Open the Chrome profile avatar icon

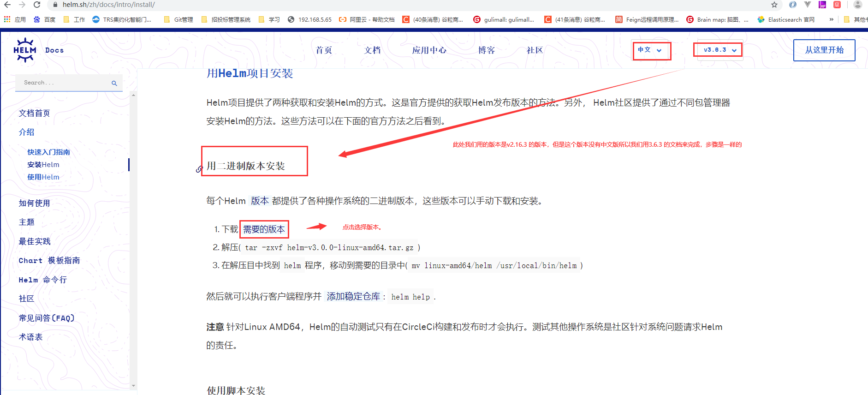click(x=858, y=5)
